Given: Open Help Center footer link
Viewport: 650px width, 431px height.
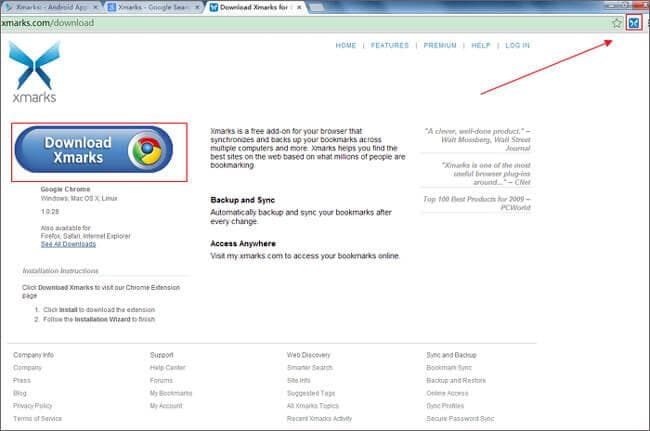Looking at the screenshot, I should (167, 368).
